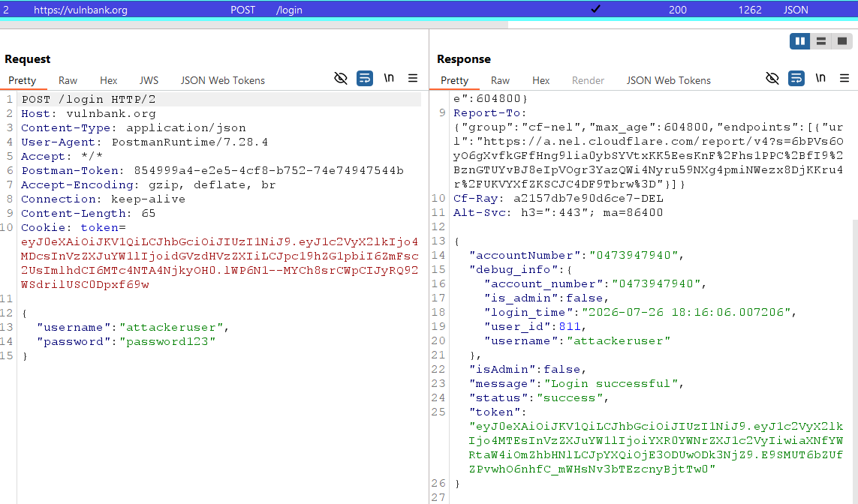858x504 pixels.
Task: Click the Connection: keep-alive header
Action: tap(104, 199)
